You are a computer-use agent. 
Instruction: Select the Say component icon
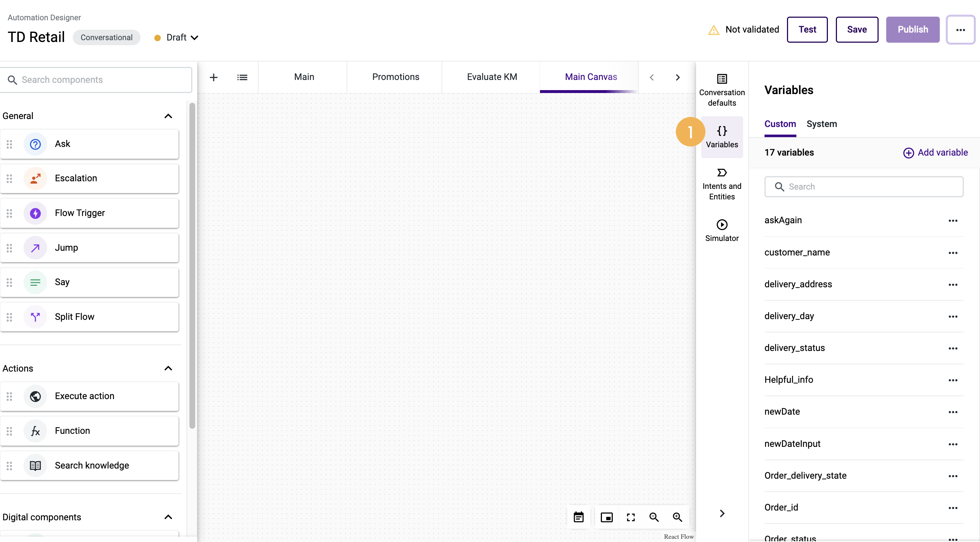(x=35, y=282)
